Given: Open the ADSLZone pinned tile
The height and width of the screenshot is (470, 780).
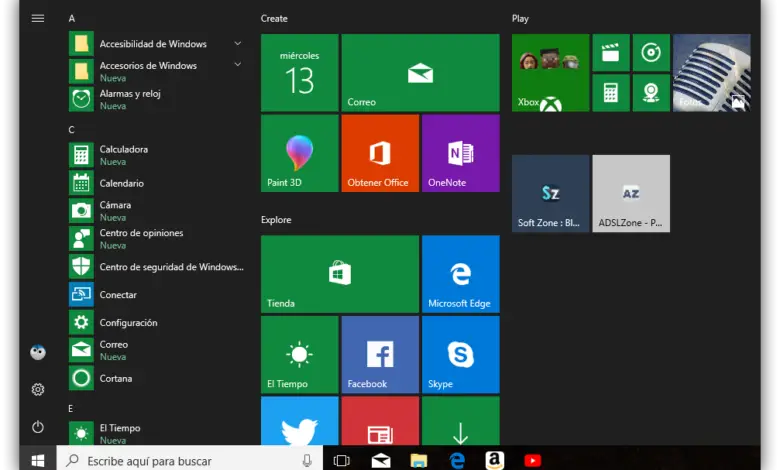Looking at the screenshot, I should (631, 193).
